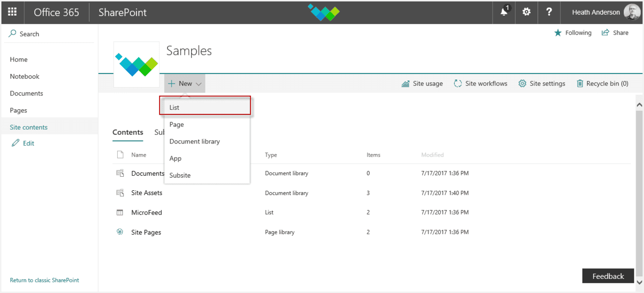
Task: Click the Documents library row icon
Action: click(120, 173)
